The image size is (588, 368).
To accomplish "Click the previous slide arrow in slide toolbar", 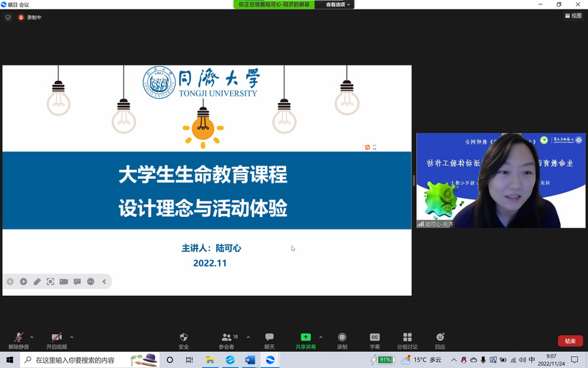I will (10, 281).
